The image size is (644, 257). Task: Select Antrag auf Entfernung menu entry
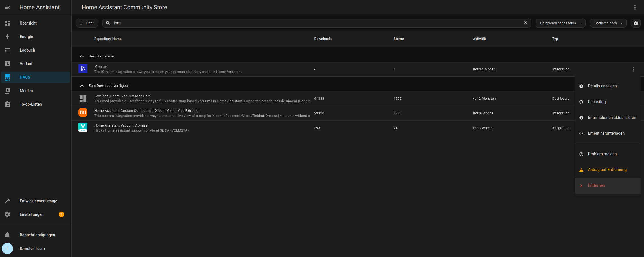(607, 170)
